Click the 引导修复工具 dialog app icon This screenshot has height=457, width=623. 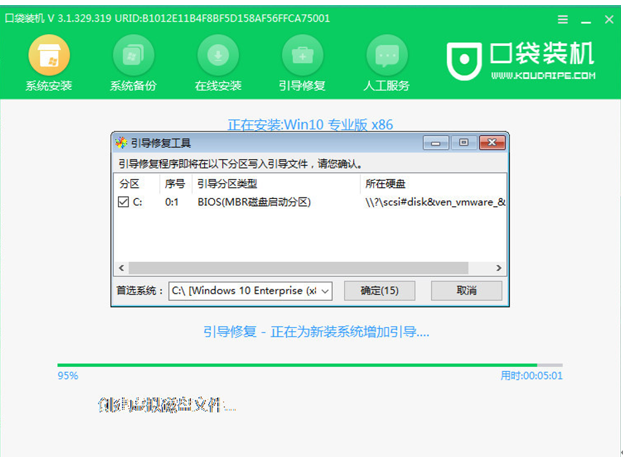tap(121, 143)
